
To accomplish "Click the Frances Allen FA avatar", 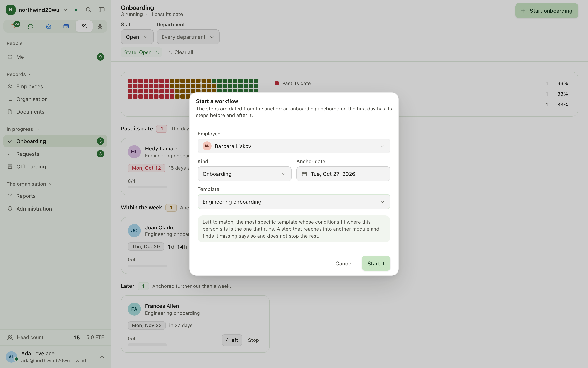I will (x=134, y=309).
